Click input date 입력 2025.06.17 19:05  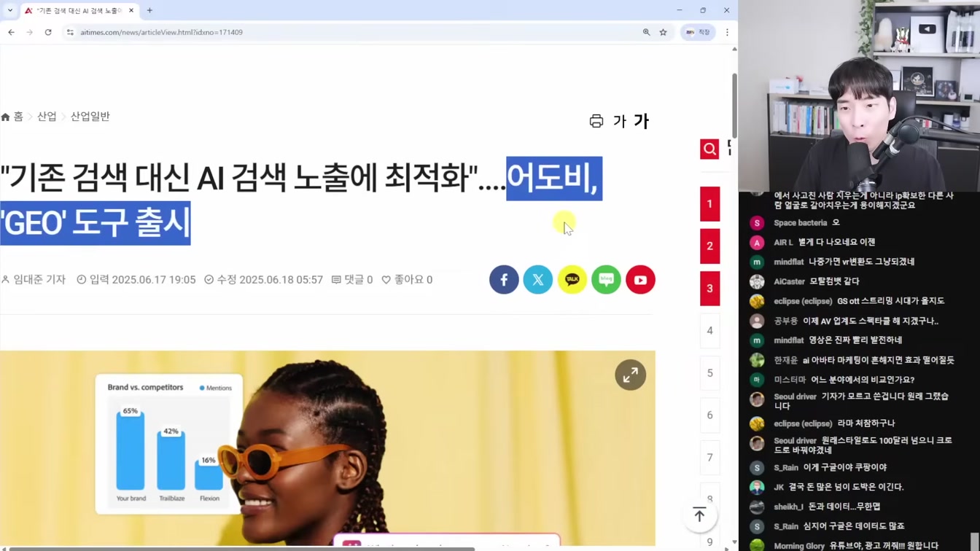[x=136, y=280]
